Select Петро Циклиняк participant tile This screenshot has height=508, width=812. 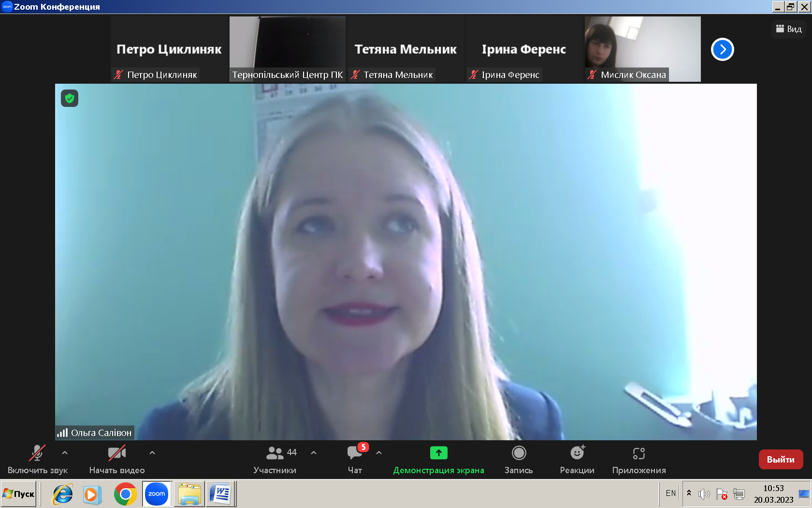(x=169, y=49)
